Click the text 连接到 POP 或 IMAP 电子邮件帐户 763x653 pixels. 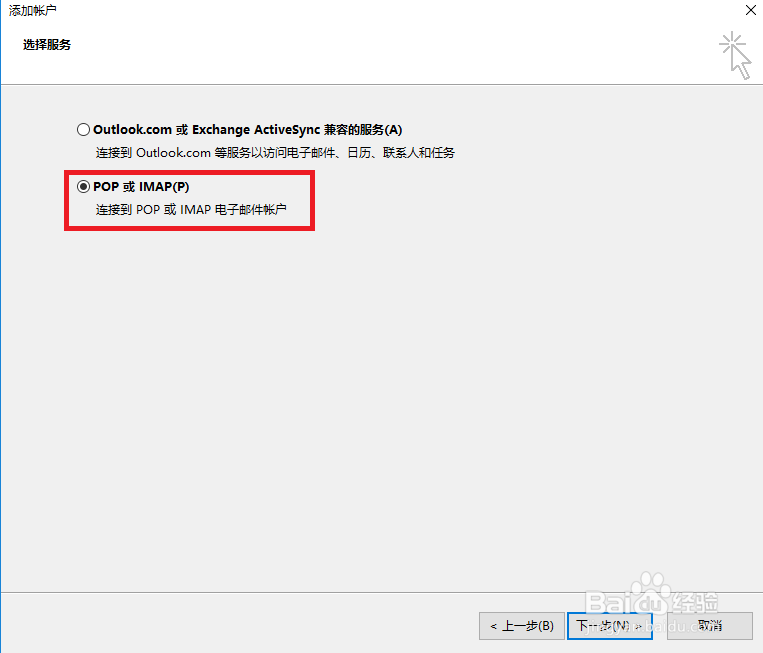coord(191,210)
